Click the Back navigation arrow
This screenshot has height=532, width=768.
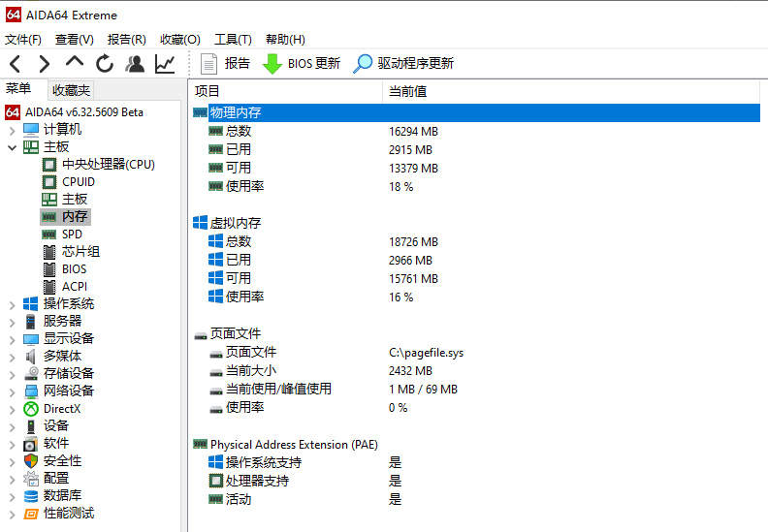point(16,64)
